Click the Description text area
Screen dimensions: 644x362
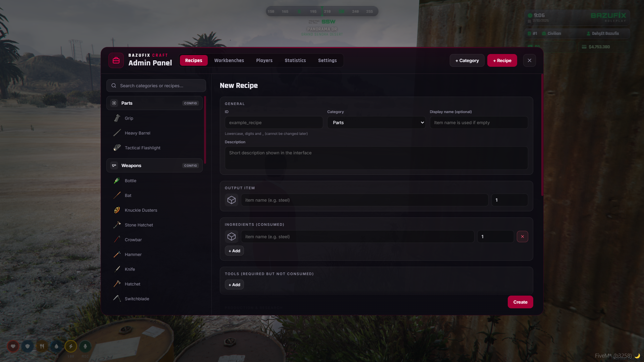point(376,158)
